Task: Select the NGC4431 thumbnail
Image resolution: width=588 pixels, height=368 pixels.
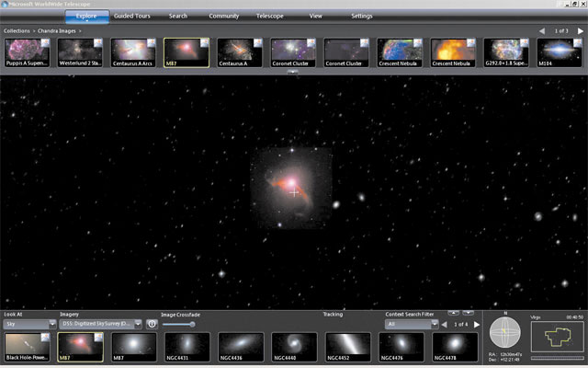Action: click(x=187, y=348)
